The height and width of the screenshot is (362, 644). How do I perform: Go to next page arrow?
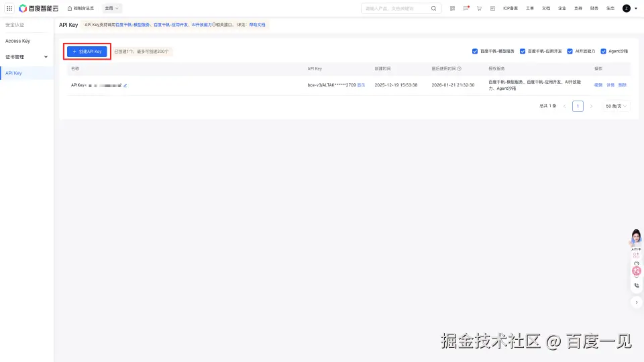591,107
